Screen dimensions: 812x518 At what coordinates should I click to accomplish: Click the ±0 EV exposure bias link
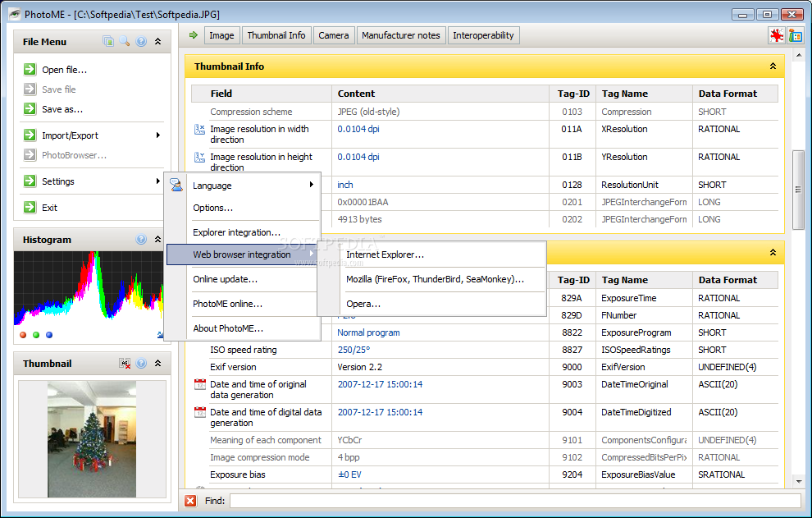tap(349, 474)
